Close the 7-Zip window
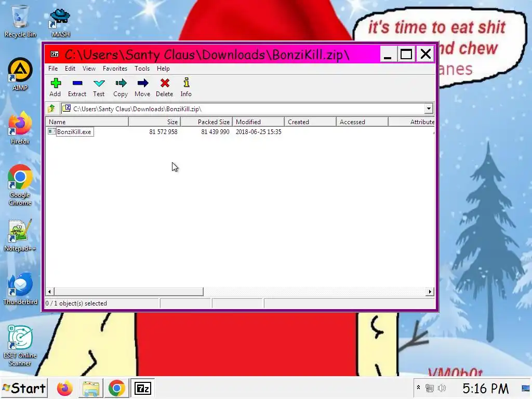 [x=425, y=54]
